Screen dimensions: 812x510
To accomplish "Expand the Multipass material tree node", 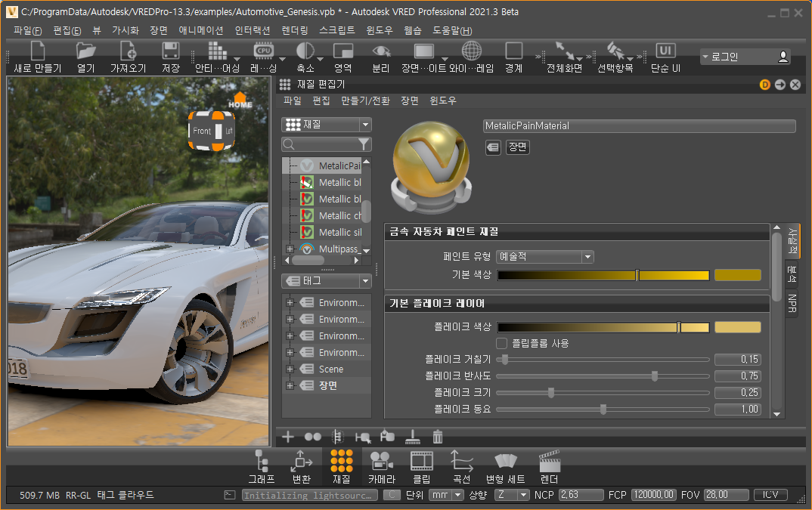I will 290,249.
